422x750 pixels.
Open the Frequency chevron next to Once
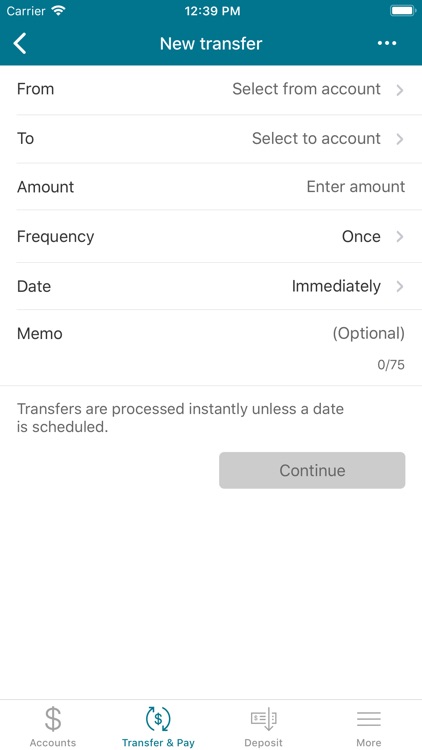(x=400, y=237)
